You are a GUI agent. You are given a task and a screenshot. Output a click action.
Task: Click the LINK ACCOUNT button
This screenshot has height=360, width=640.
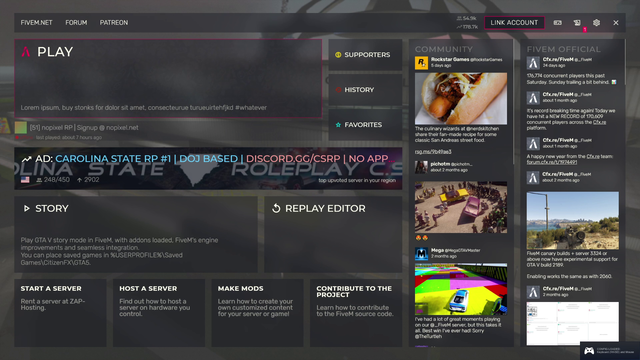click(514, 23)
